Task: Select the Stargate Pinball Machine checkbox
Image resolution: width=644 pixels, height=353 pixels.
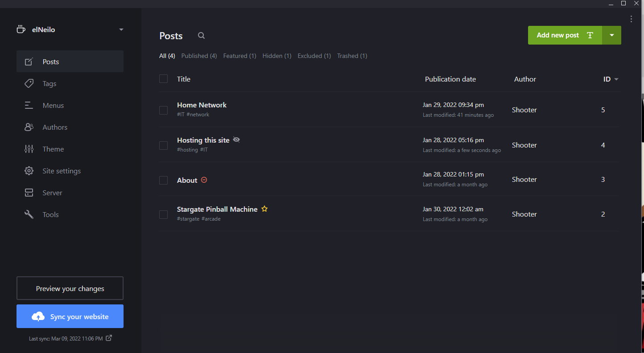Action: pyautogui.click(x=164, y=214)
